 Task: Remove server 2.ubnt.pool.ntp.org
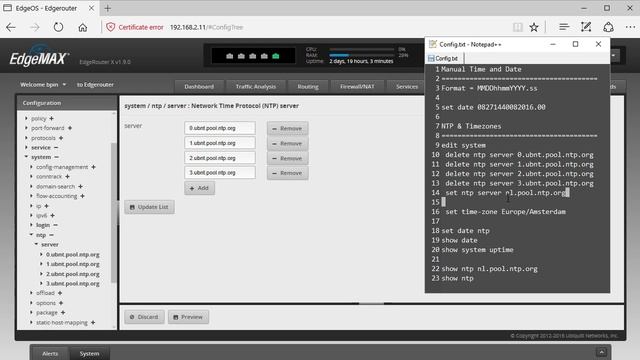(x=287, y=158)
